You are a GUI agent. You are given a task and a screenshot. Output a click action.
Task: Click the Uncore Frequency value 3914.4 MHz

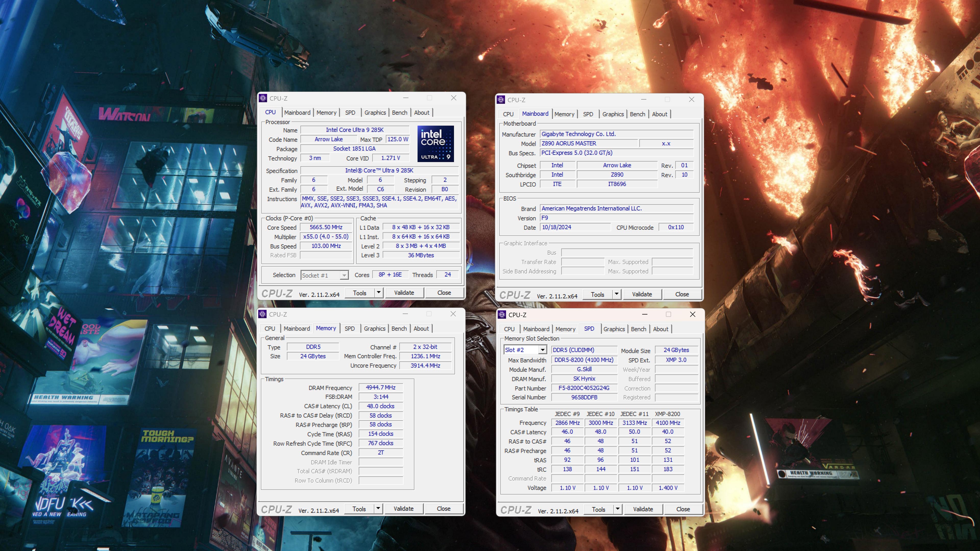[x=425, y=366]
